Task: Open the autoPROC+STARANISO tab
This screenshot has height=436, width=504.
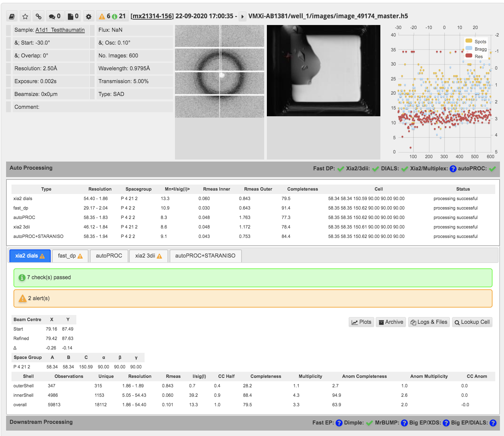Action: [x=205, y=256]
